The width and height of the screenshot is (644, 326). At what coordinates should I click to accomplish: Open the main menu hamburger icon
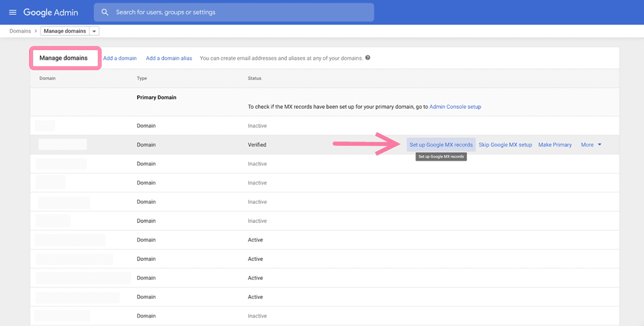pyautogui.click(x=12, y=12)
